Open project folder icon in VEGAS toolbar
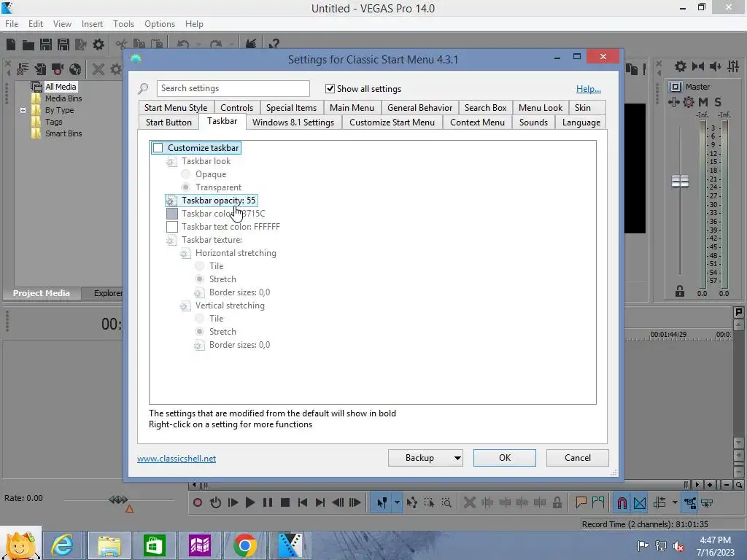747x560 pixels. click(28, 45)
